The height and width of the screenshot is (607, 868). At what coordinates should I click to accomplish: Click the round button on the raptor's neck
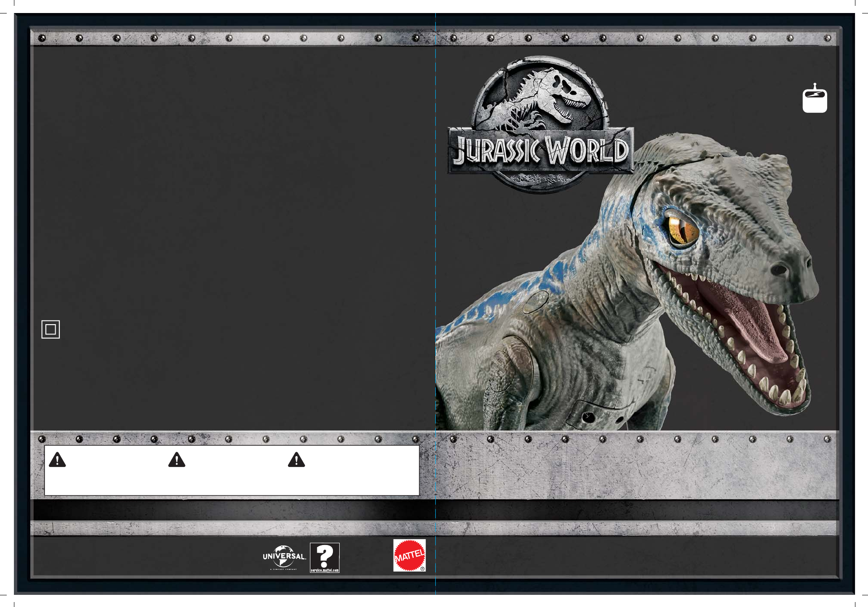point(536,301)
